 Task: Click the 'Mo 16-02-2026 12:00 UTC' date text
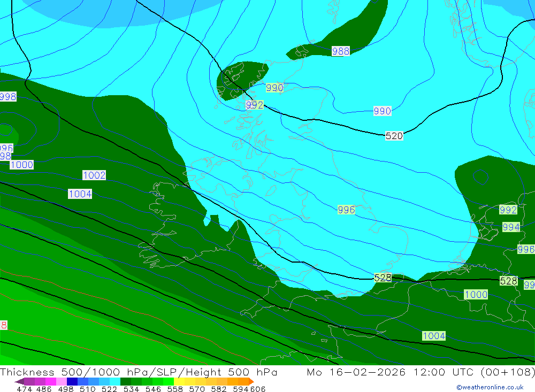click(x=392, y=372)
